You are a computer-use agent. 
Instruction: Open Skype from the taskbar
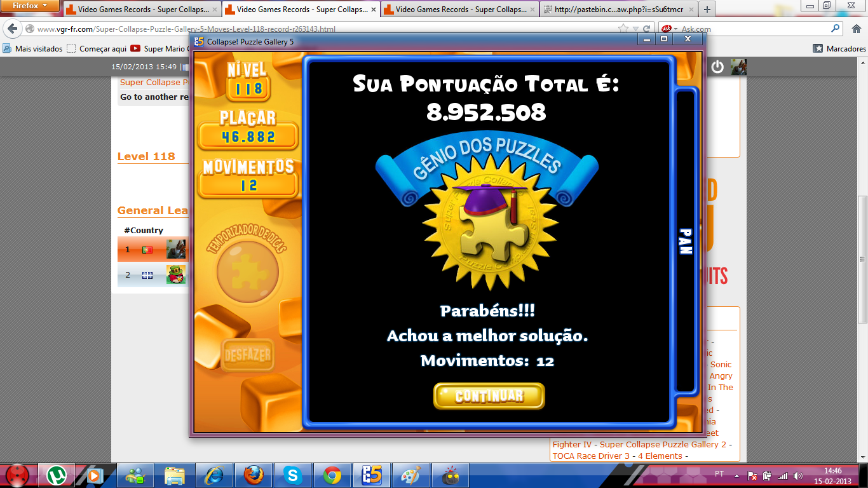click(293, 475)
